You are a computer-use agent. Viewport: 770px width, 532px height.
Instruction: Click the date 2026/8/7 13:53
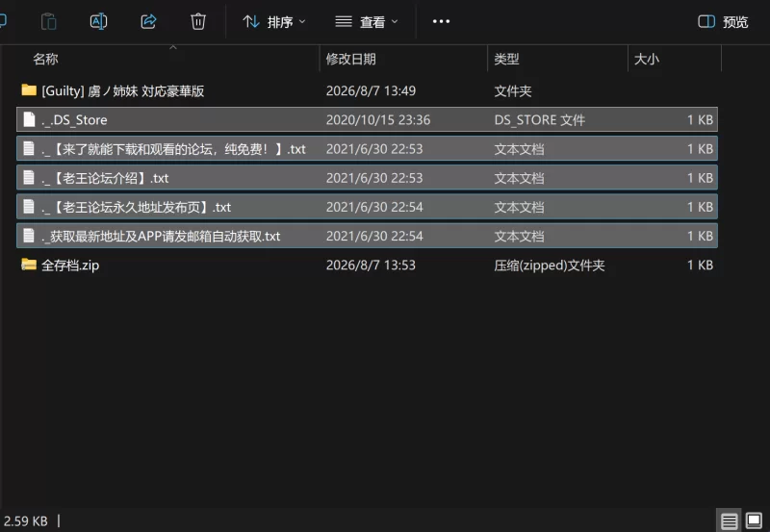point(371,265)
